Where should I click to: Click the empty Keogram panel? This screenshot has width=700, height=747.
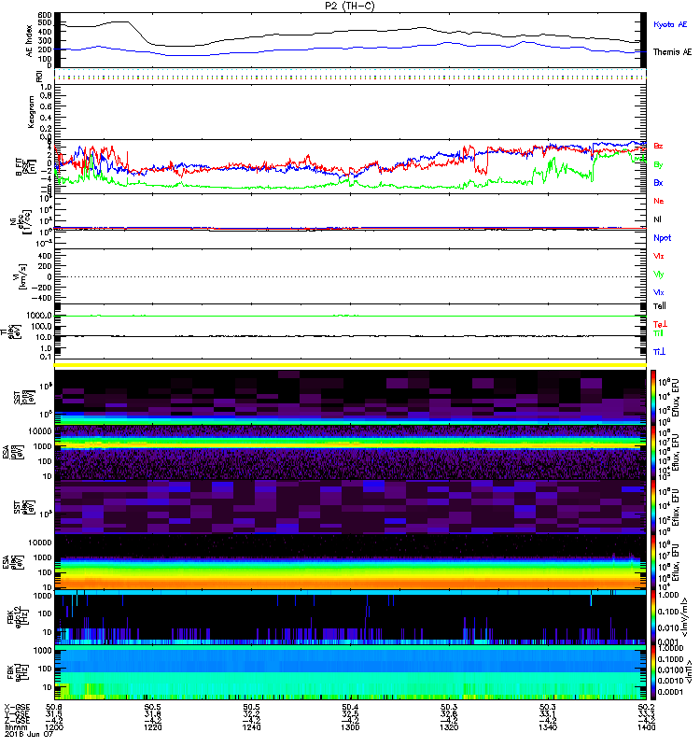click(350, 112)
